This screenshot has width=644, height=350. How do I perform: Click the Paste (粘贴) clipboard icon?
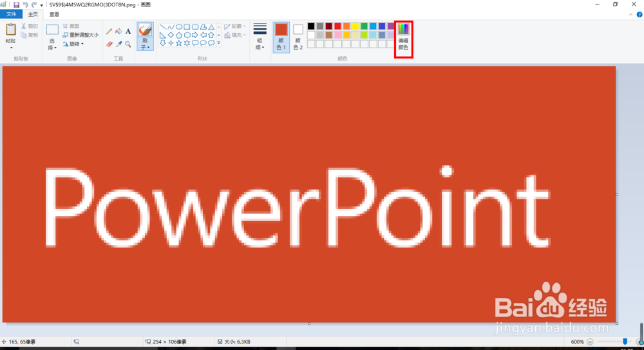(11, 30)
